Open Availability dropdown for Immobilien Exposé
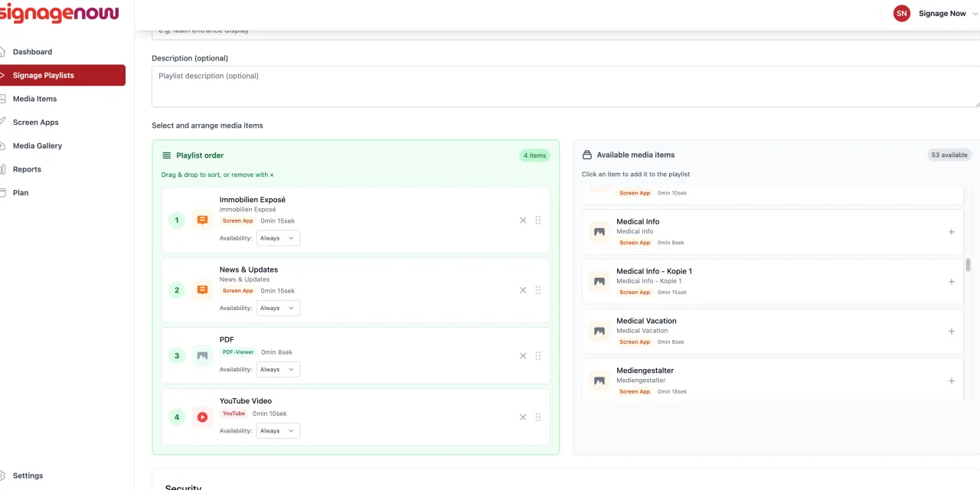 (278, 238)
